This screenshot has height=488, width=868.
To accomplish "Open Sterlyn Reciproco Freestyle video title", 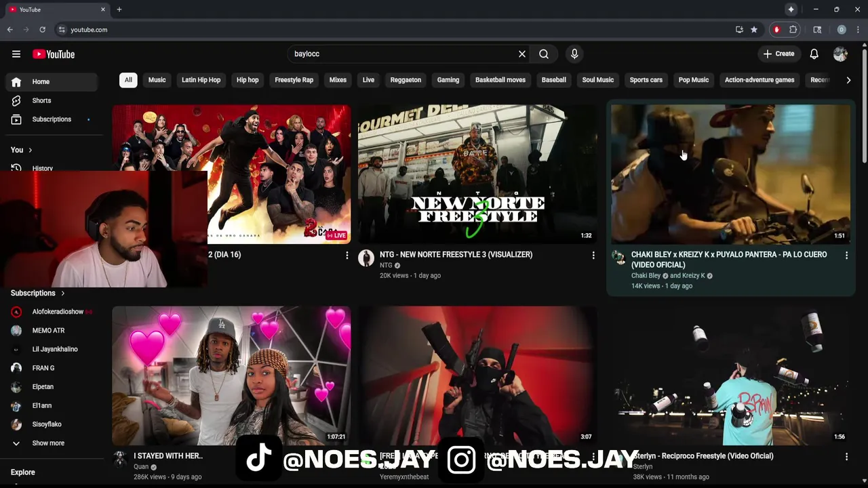I will pos(703,456).
